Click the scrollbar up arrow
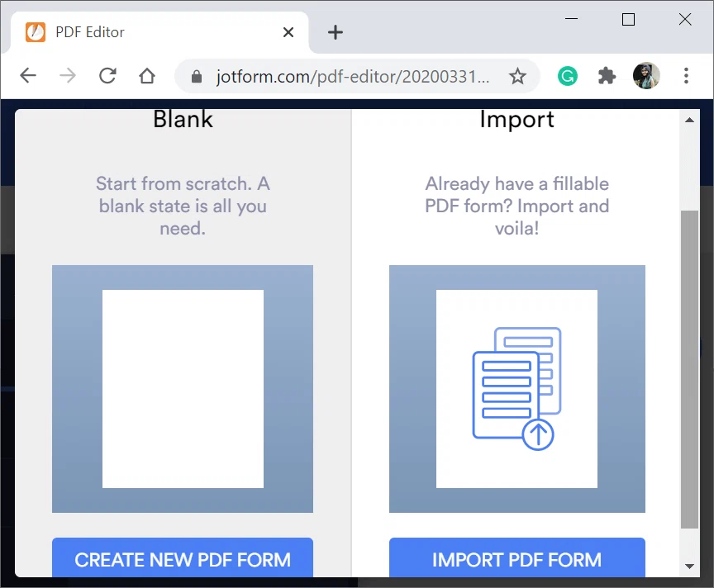This screenshot has height=588, width=714. [689, 120]
